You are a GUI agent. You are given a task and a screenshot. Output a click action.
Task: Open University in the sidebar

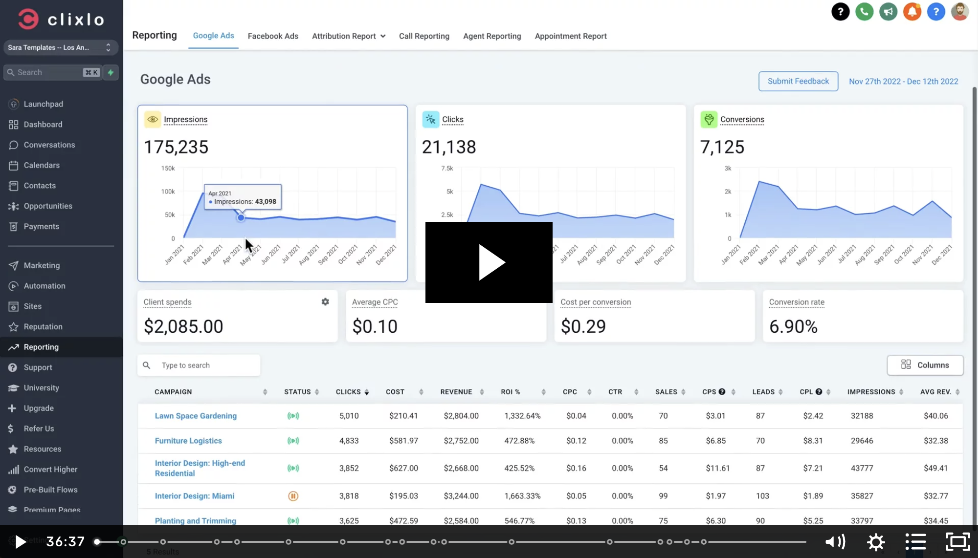click(x=41, y=388)
